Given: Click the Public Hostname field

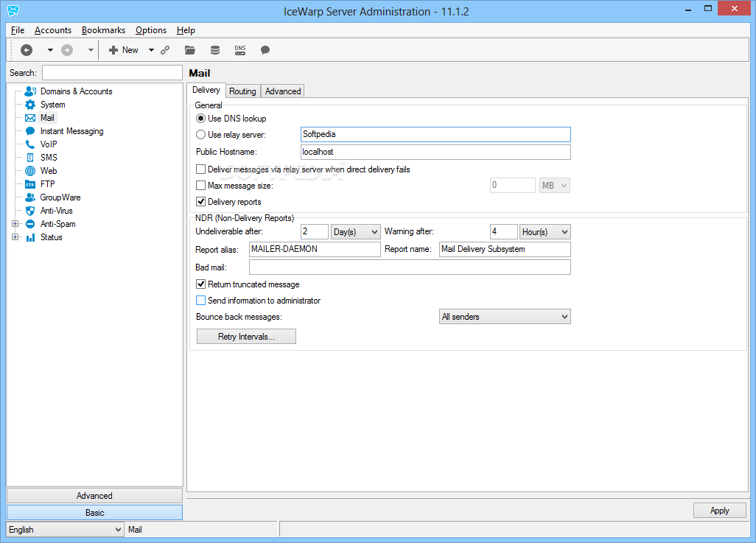Looking at the screenshot, I should point(435,152).
